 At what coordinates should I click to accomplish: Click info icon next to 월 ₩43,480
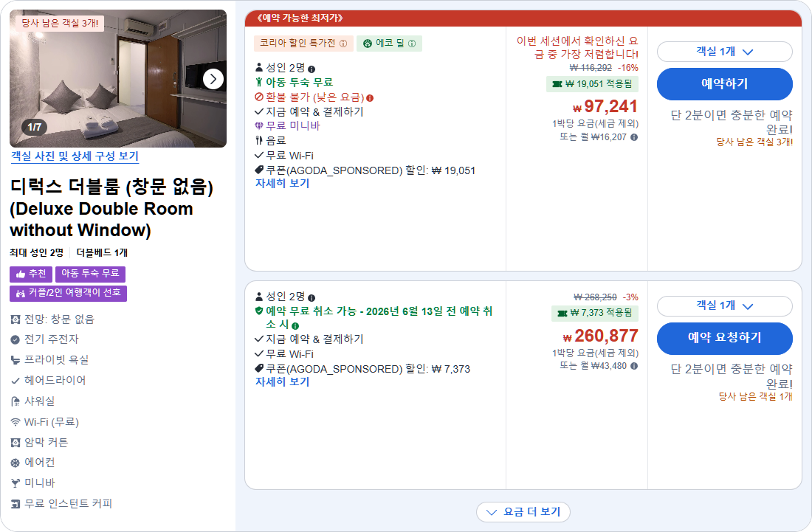tap(634, 366)
